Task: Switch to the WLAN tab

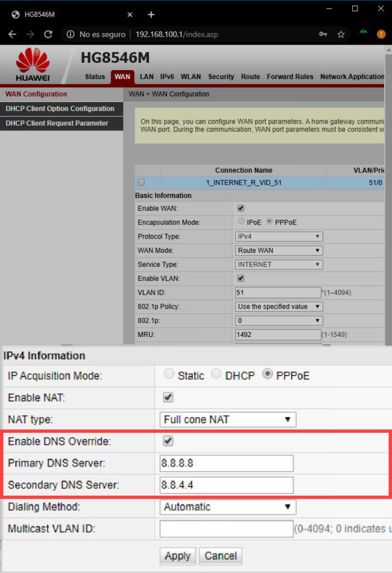Action: coord(191,77)
